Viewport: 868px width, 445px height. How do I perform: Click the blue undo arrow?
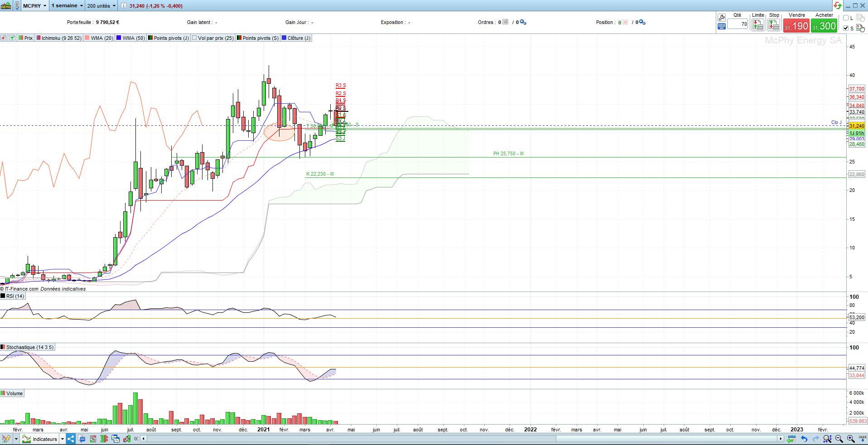pyautogui.click(x=804, y=439)
